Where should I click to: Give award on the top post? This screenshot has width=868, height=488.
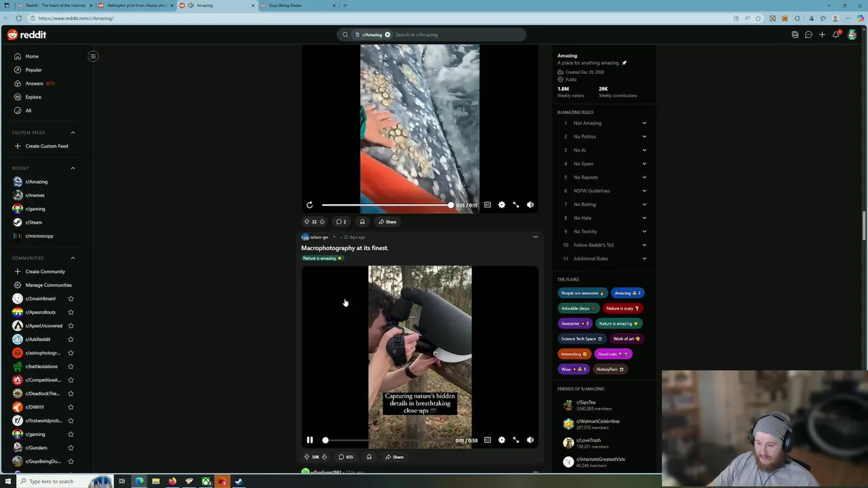pos(362,222)
